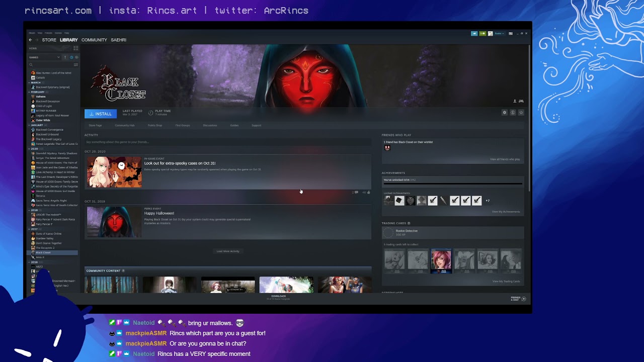The image size is (644, 362).
Task: Click the 'Say something about this game' field
Action: click(x=228, y=142)
